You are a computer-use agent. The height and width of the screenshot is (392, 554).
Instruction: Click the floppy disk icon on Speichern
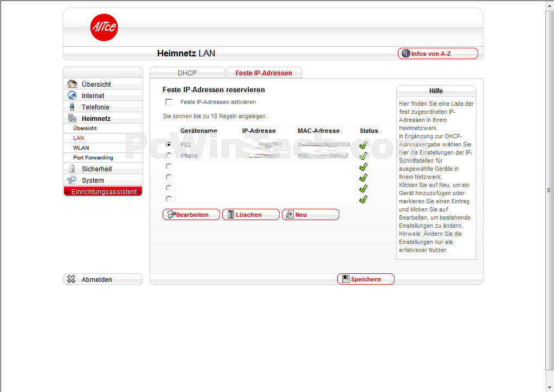(345, 279)
